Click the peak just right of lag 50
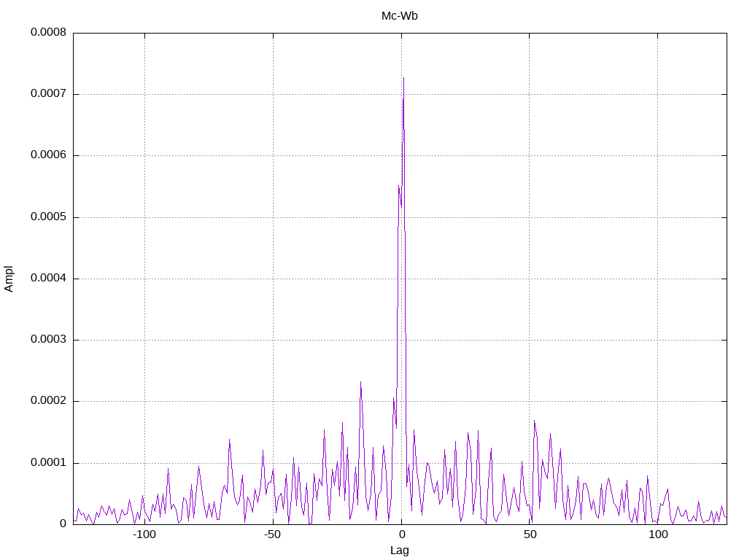 pos(535,421)
